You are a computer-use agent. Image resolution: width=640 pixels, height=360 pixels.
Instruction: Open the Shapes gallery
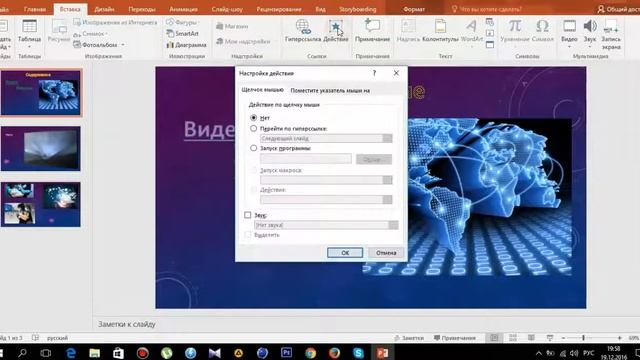coord(182,22)
